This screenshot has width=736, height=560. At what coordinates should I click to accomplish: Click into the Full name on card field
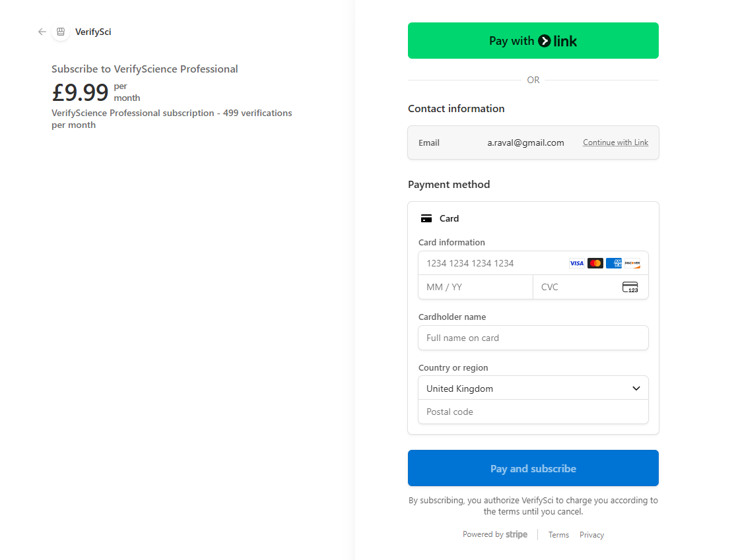pos(533,338)
